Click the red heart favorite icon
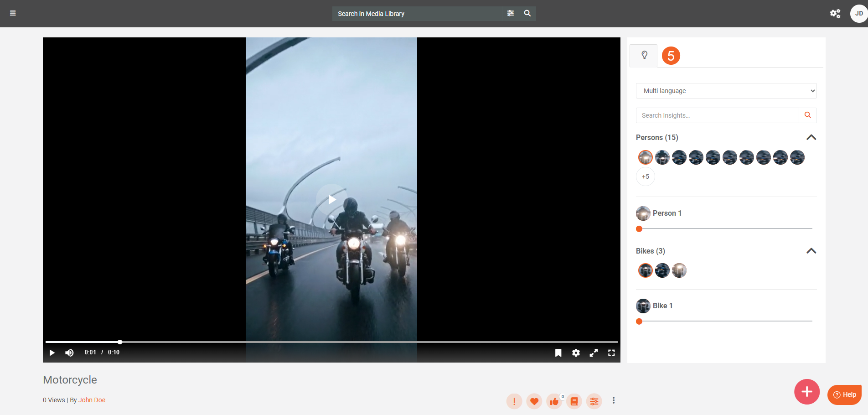The height and width of the screenshot is (415, 868). [x=534, y=401]
